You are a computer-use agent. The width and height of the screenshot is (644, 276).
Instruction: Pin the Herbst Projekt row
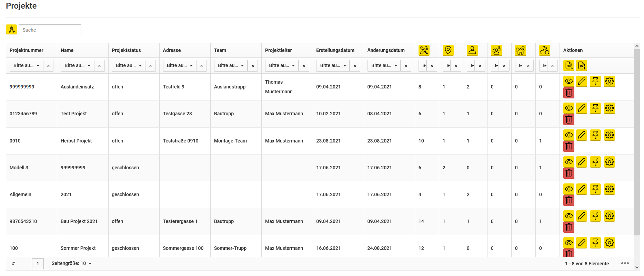coord(595,135)
